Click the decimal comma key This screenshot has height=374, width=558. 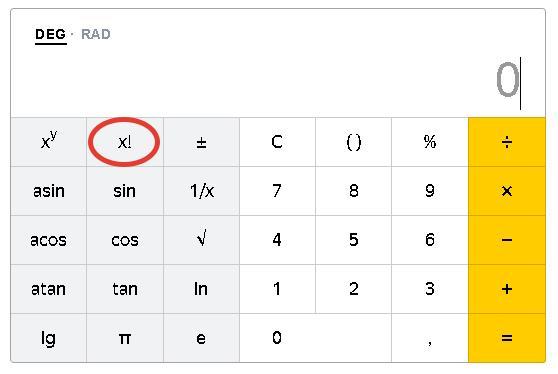430,338
